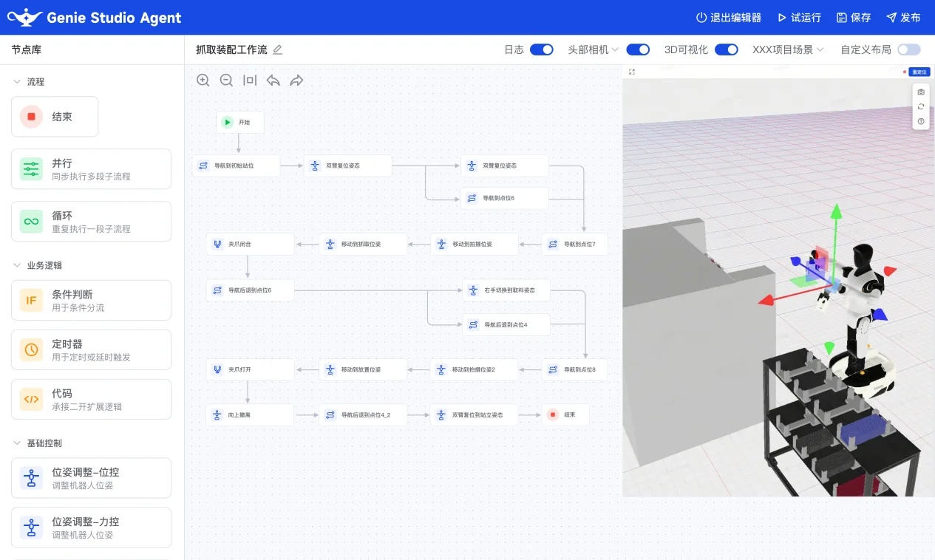Save the workflow with 保存
This screenshot has width=935, height=560.
click(854, 18)
